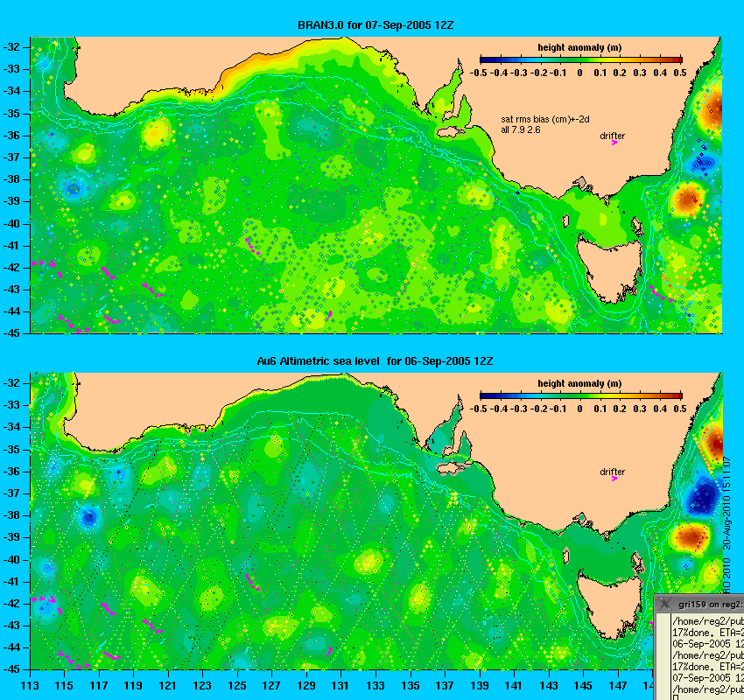Viewport: 744px width, 700px height.
Task: Select the 'gri159 on reg2:' terminal title bar
Action: pyautogui.click(x=700, y=604)
